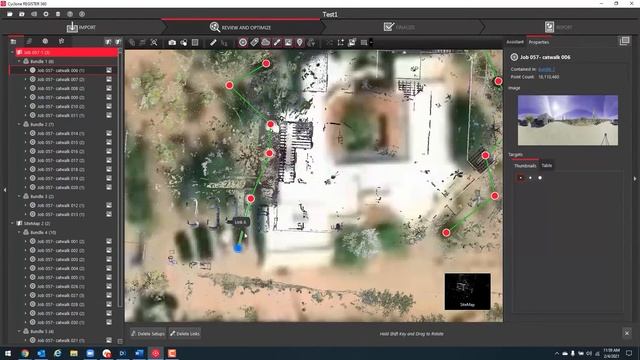Click the SiteMap minimap thumbnail
The width and height of the screenshot is (640, 360).
467,291
